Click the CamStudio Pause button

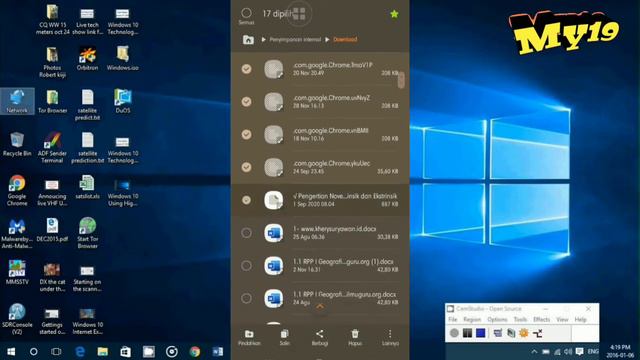click(x=467, y=333)
